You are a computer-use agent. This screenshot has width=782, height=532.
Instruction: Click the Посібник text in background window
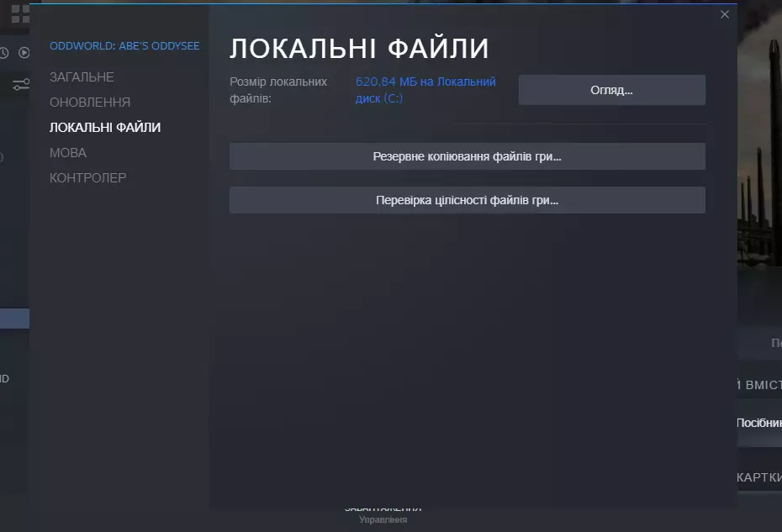[759, 423]
